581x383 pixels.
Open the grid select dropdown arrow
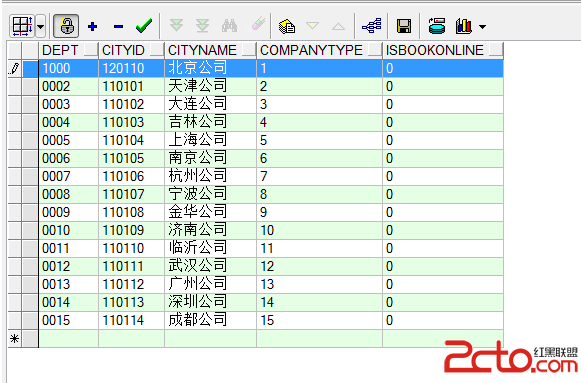click(x=40, y=26)
